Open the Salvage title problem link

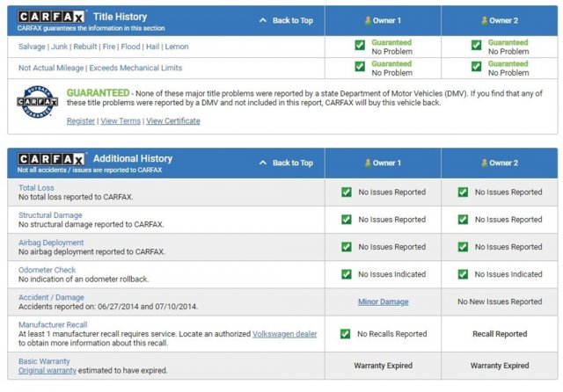33,47
